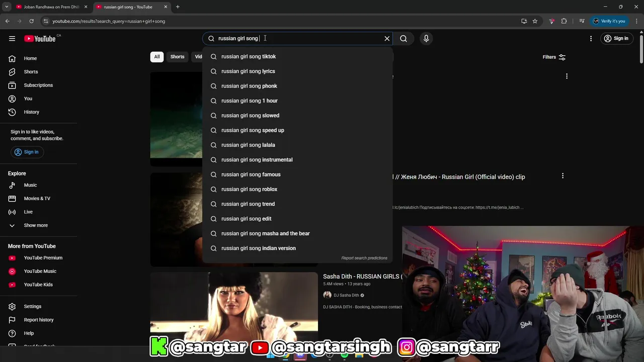Open the YouTube settings three-dot menu

click(x=591, y=39)
